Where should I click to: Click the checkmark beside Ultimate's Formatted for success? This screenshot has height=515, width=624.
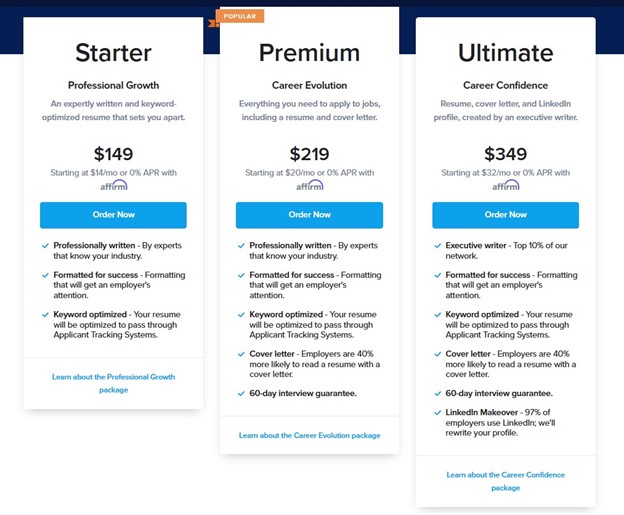point(437,275)
